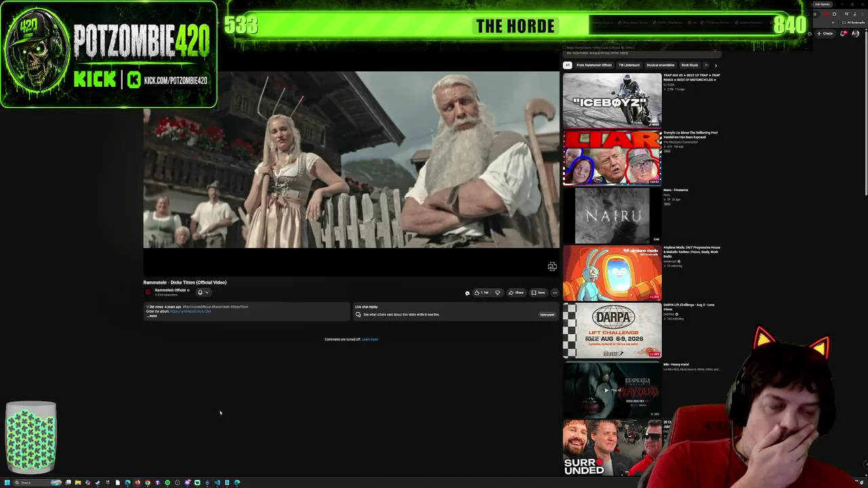Screen dimensions: 868x488
Task: Click the Windows taskbar Search box
Action: pyautogui.click(x=38, y=483)
